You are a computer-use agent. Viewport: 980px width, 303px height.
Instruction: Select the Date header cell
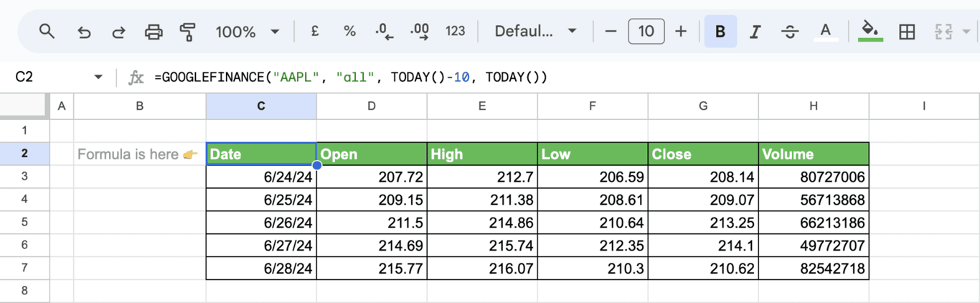261,154
